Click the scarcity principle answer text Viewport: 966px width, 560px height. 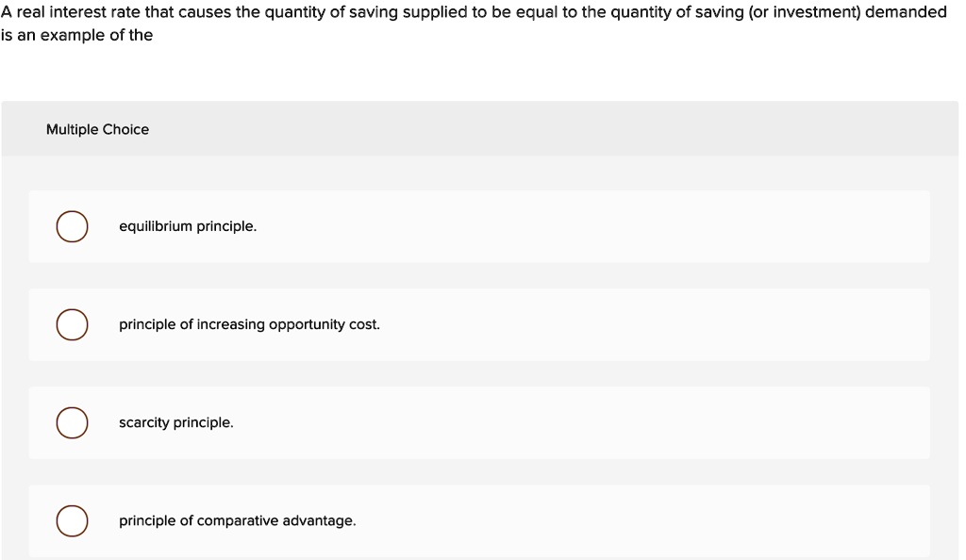176,421
